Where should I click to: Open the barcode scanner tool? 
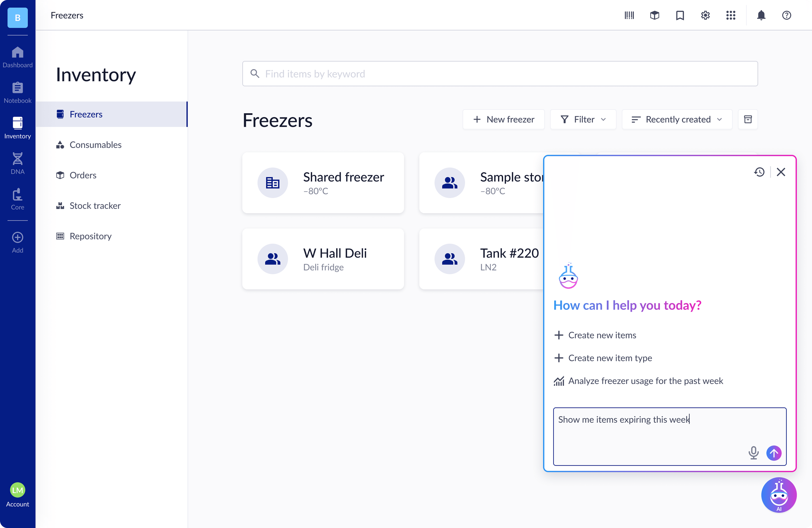point(629,15)
